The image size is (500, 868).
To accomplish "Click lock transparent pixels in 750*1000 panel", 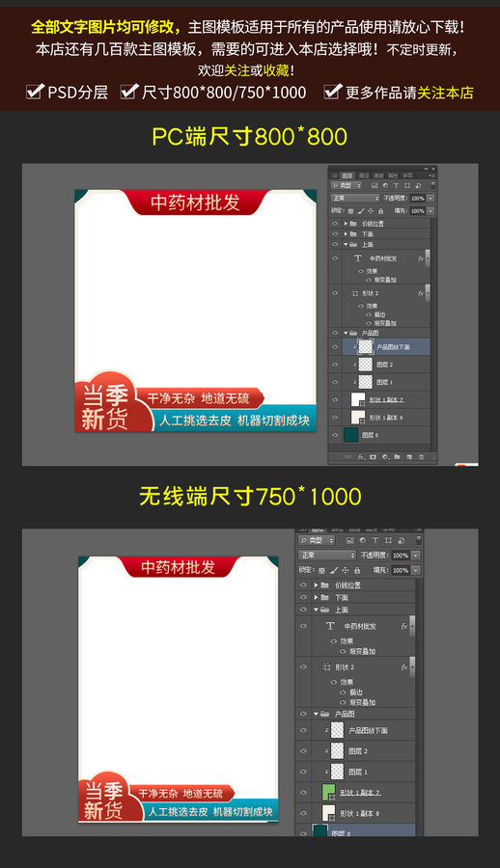I will (x=321, y=570).
